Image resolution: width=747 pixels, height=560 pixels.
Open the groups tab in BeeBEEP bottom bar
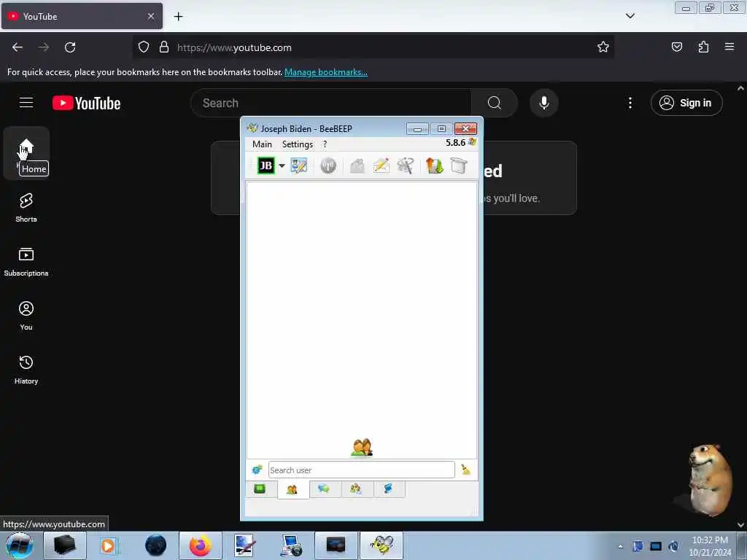[356, 489]
